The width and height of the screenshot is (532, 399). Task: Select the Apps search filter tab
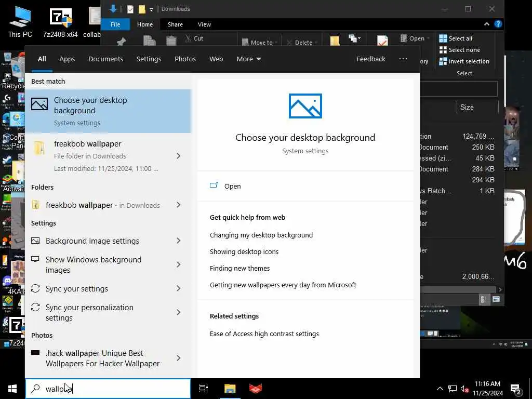(67, 59)
